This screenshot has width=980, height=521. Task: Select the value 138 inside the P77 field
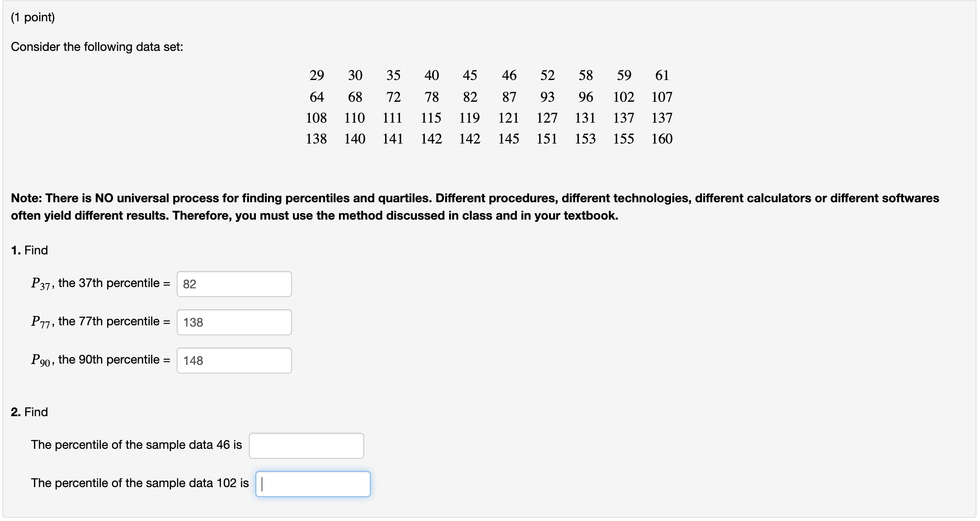[x=192, y=322]
